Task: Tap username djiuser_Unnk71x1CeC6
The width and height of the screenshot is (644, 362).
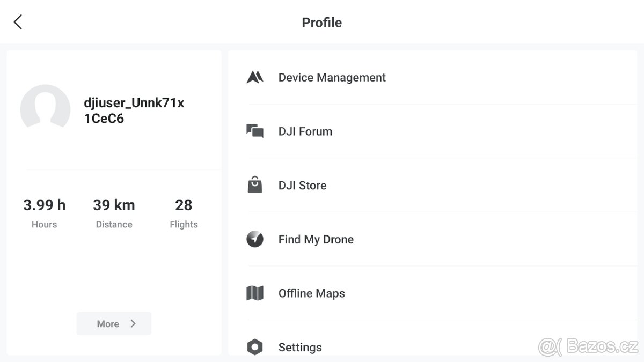Action: tap(134, 110)
